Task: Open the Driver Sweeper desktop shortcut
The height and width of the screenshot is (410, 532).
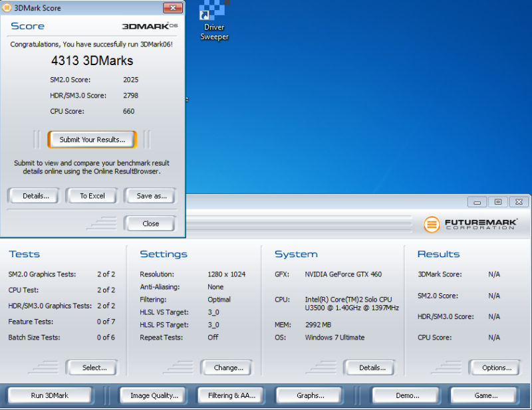Action: coord(214,21)
